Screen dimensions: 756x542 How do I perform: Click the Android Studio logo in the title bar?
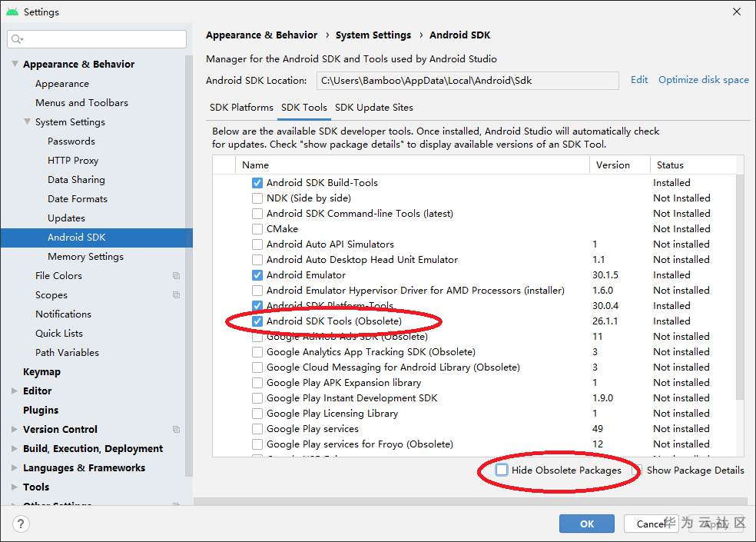point(12,12)
